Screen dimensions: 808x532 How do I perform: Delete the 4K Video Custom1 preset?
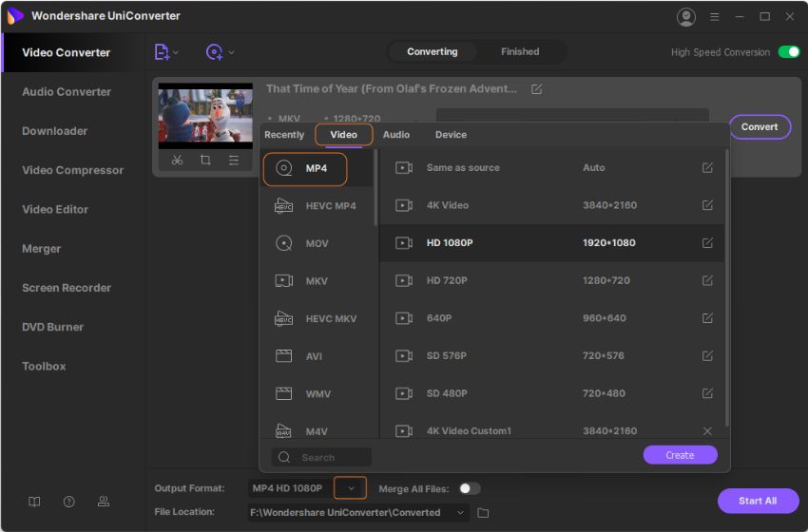coord(707,431)
